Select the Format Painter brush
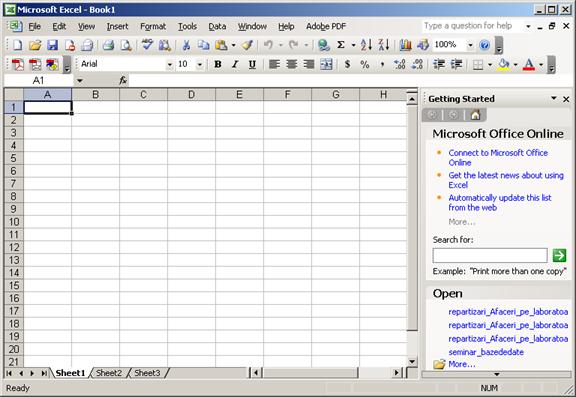Screen dimensions: 576x397 pyautogui.click(x=247, y=45)
